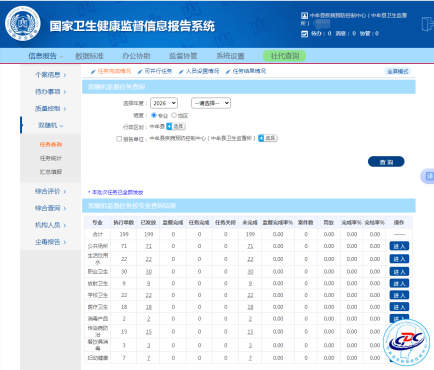
Task: Click the 查询 search button
Action: point(386,162)
